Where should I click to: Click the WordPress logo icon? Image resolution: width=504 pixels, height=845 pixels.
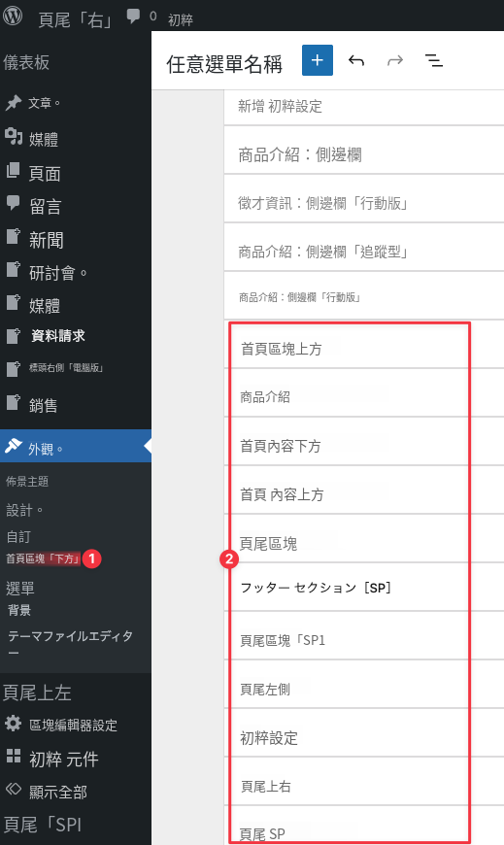tap(13, 17)
